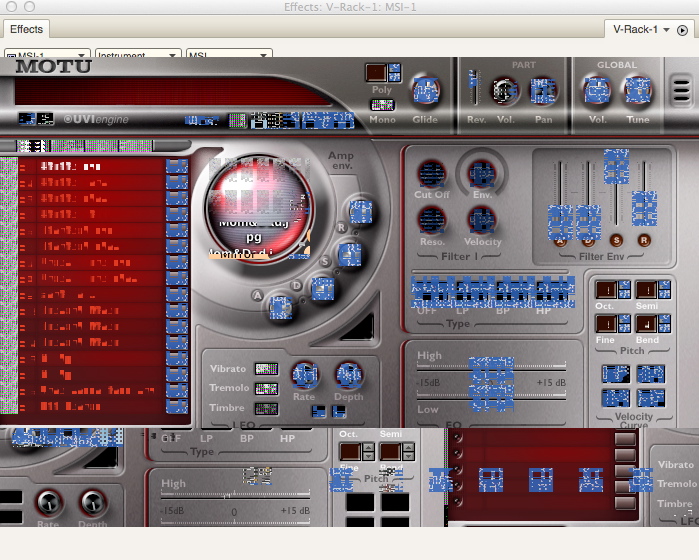Image resolution: width=699 pixels, height=560 pixels.
Task: Open the MSI-1 instance dropdown
Action: point(47,54)
